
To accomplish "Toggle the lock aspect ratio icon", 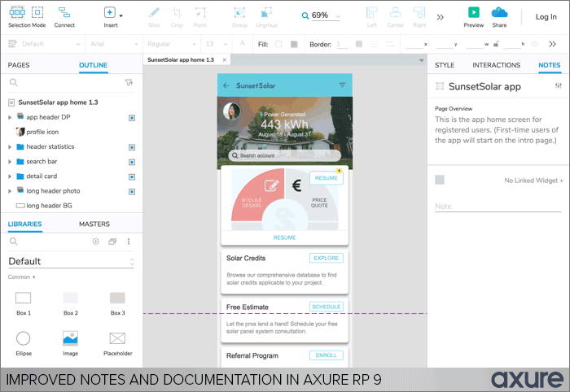I will tap(496, 44).
